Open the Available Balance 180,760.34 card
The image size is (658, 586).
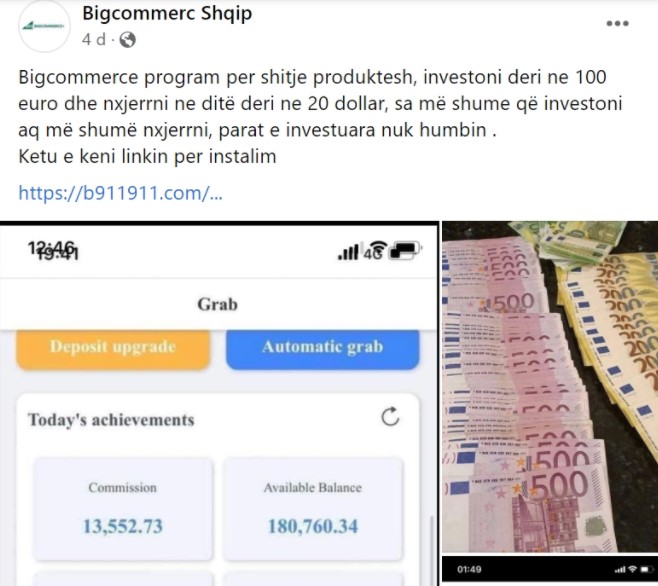click(313, 509)
